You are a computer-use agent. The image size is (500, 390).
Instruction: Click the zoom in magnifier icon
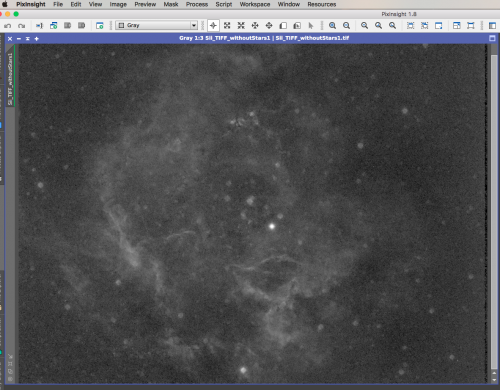tap(332, 25)
